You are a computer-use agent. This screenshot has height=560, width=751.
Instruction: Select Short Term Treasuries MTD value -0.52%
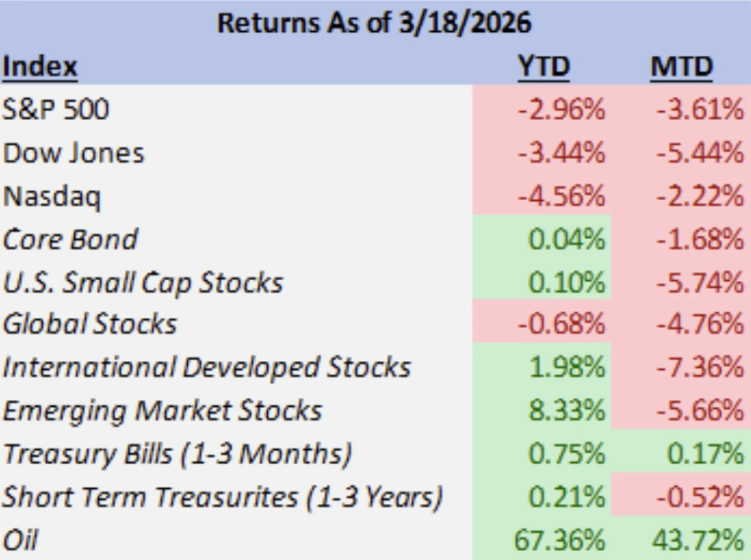click(x=700, y=497)
